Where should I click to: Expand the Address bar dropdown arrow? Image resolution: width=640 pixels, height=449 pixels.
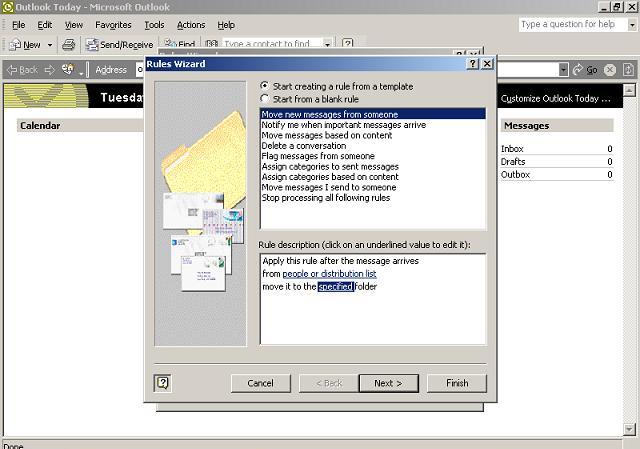(563, 70)
